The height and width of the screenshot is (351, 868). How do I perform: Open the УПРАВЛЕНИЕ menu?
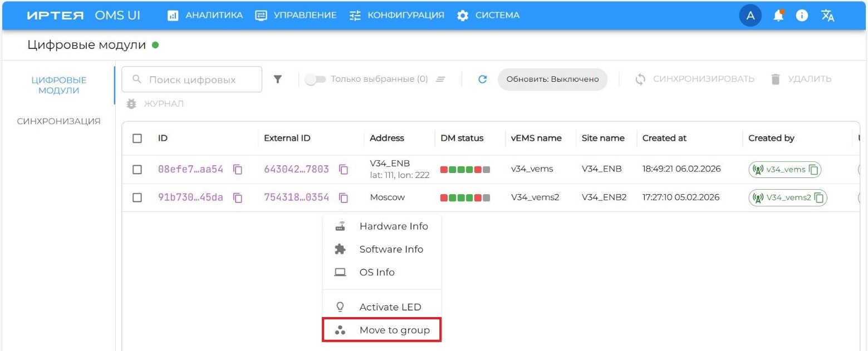(296, 16)
